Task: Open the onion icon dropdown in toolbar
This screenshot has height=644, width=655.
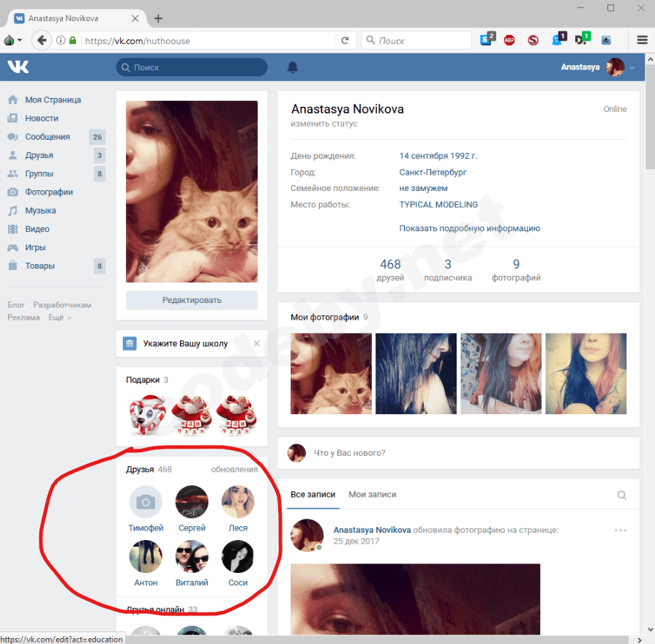Action: pyautogui.click(x=13, y=40)
